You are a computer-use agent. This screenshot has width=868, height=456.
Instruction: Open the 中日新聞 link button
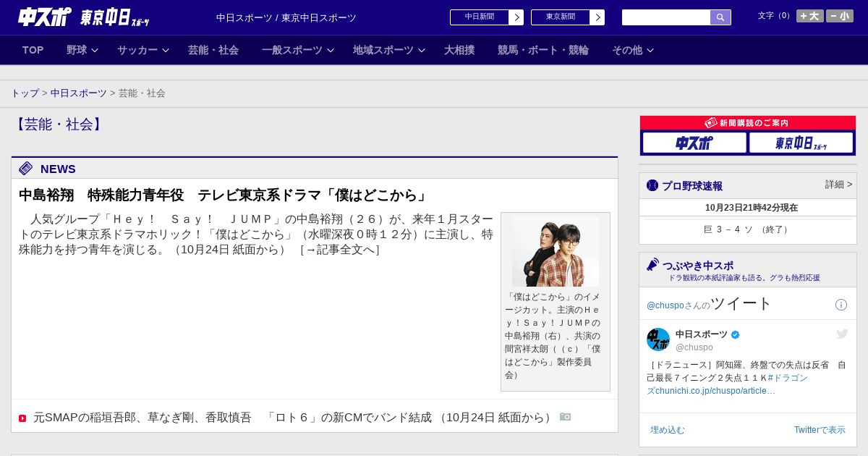point(487,17)
